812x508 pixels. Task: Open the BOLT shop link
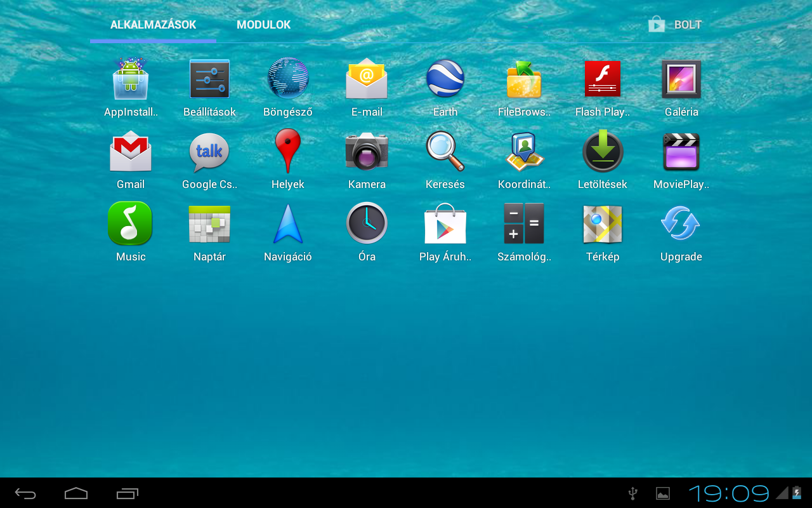pyautogui.click(x=675, y=25)
